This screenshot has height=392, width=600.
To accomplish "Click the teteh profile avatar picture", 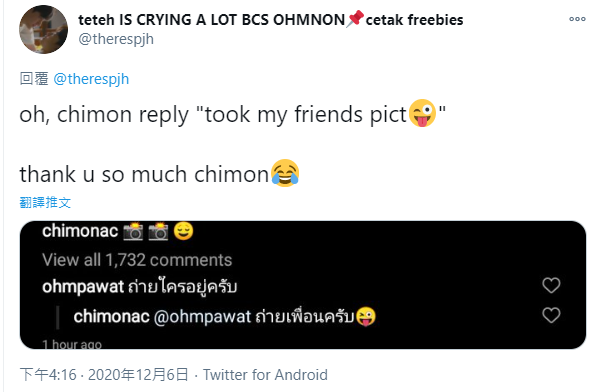I will [x=43, y=29].
